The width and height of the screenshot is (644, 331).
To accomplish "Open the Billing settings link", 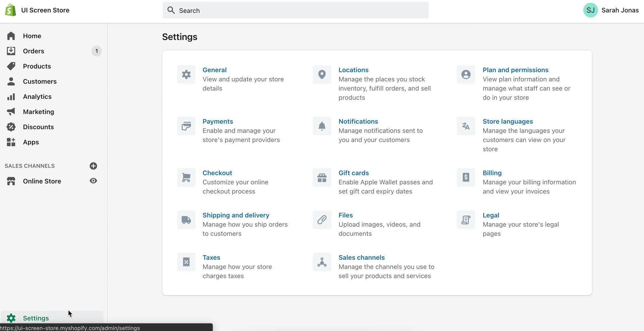I will click(x=492, y=173).
